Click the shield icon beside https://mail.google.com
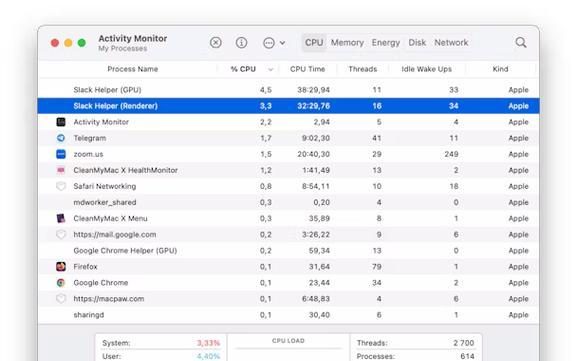 pos(61,234)
